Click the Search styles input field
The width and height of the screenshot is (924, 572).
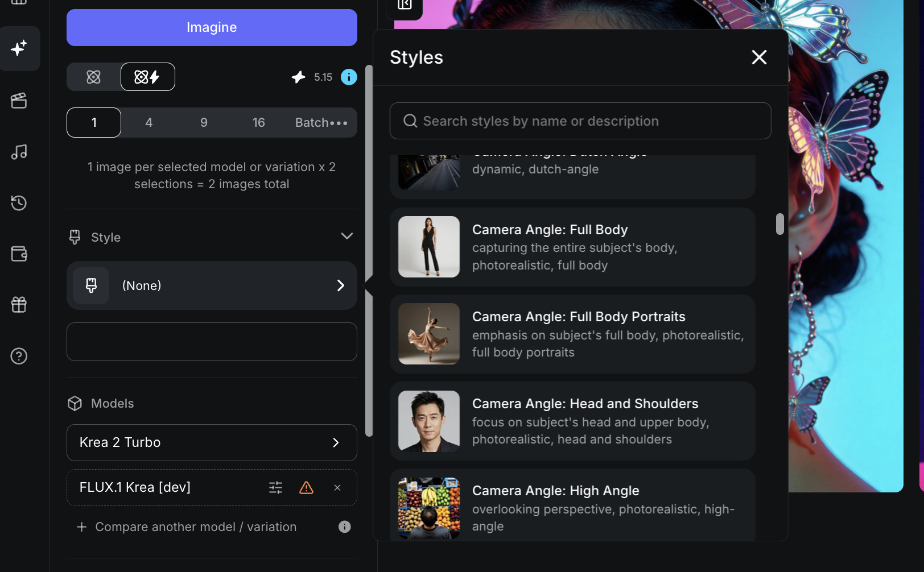(580, 121)
